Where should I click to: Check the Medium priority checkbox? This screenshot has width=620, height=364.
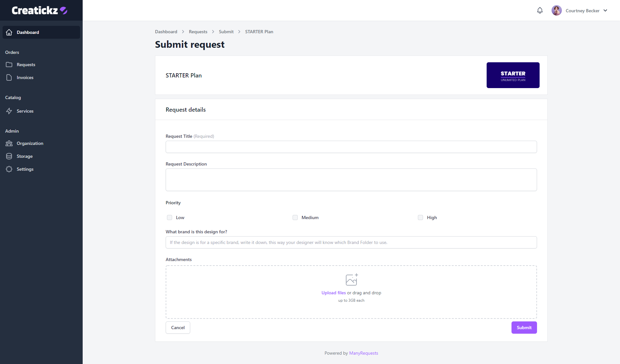pyautogui.click(x=295, y=217)
